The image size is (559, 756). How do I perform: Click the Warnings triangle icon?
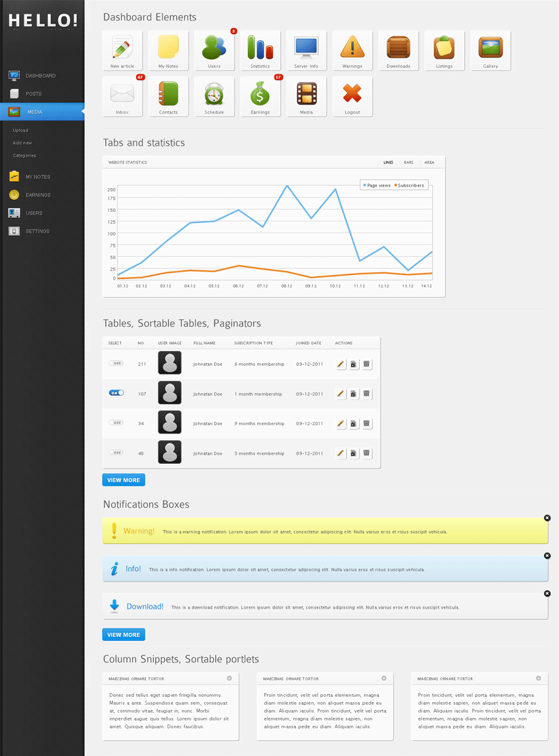pos(352,50)
